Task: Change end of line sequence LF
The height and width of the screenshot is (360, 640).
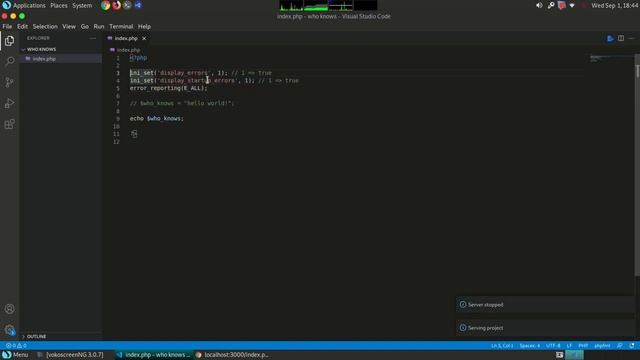Action: [x=569, y=346]
